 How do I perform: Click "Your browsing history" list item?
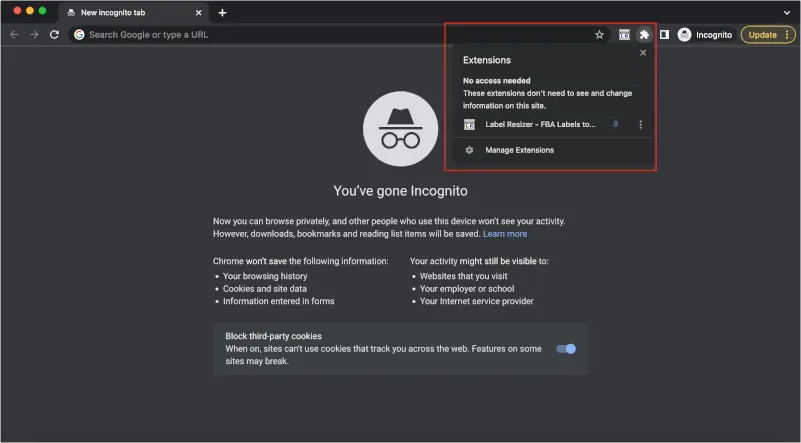265,276
